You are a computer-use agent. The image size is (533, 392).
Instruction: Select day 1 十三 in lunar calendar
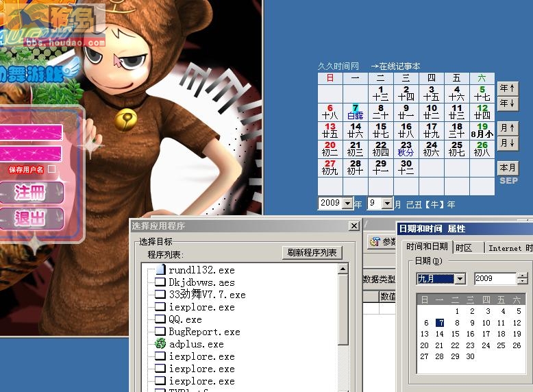coord(381,94)
